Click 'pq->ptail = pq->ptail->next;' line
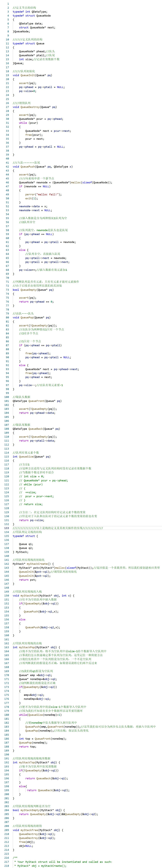Image resolution: width=162 pixels, height=868 pixels. 48,262
